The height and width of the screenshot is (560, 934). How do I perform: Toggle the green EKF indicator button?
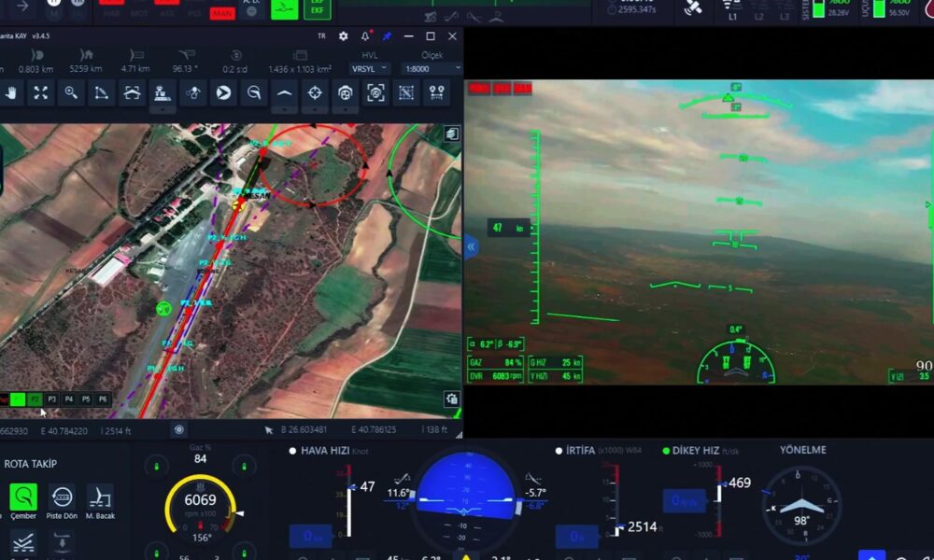click(x=316, y=8)
